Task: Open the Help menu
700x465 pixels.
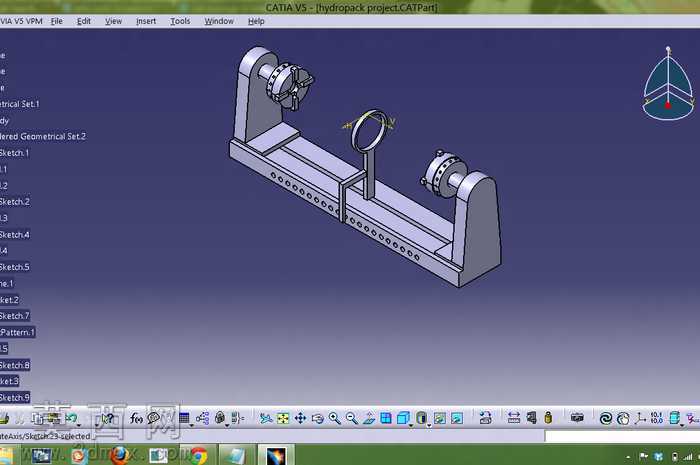Action: coord(256,21)
